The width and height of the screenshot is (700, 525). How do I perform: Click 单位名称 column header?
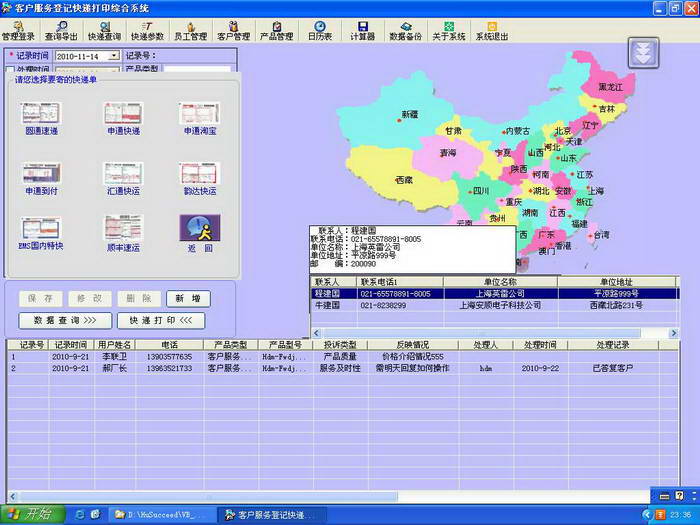(500, 282)
